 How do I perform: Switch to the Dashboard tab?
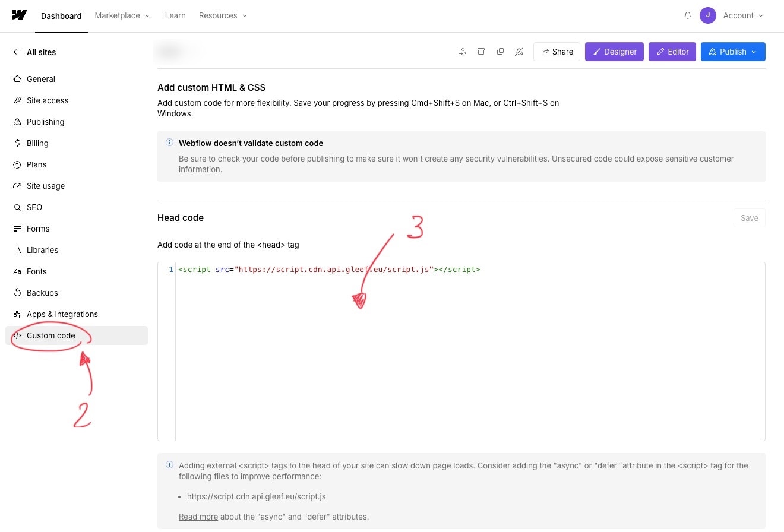(x=61, y=16)
